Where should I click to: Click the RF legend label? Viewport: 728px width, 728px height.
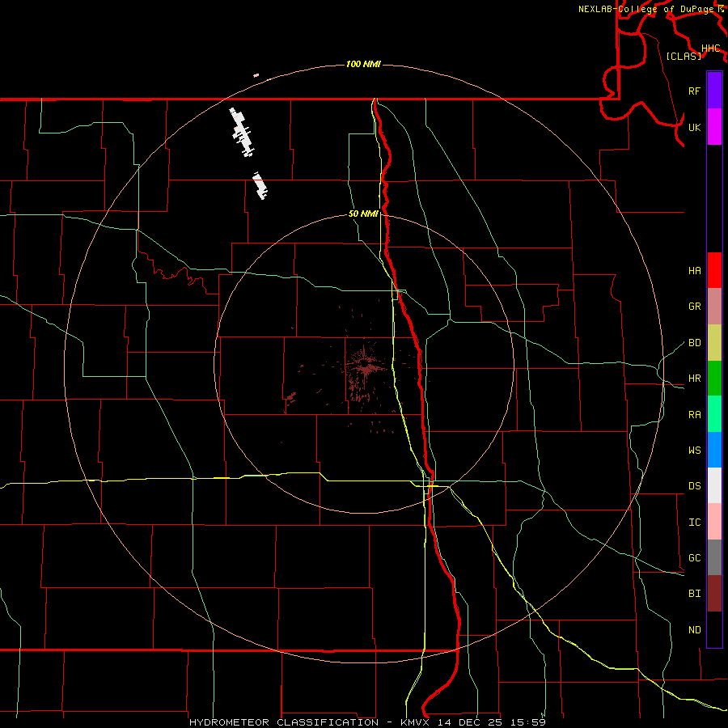pyautogui.click(x=694, y=91)
